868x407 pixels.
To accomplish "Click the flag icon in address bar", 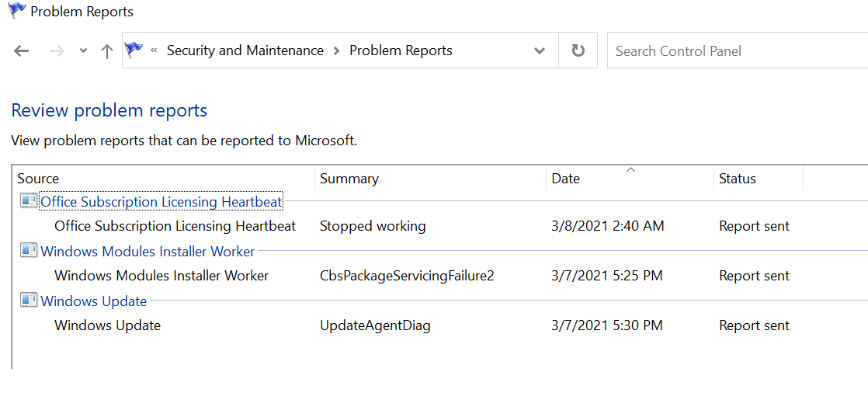I will (134, 50).
